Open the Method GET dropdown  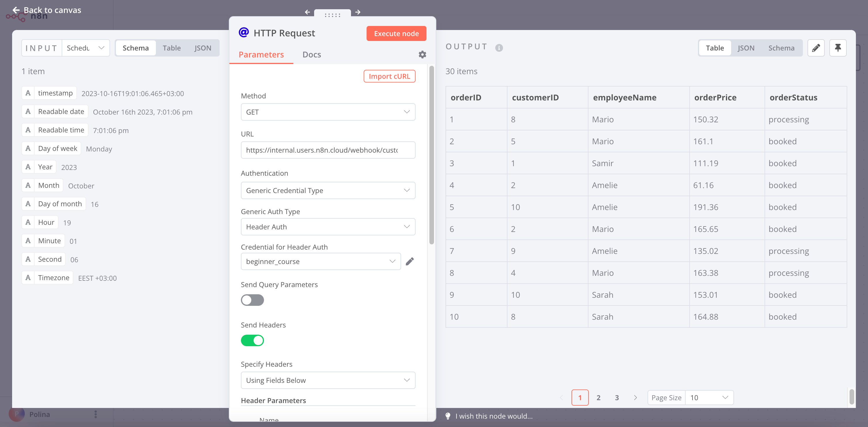(328, 112)
